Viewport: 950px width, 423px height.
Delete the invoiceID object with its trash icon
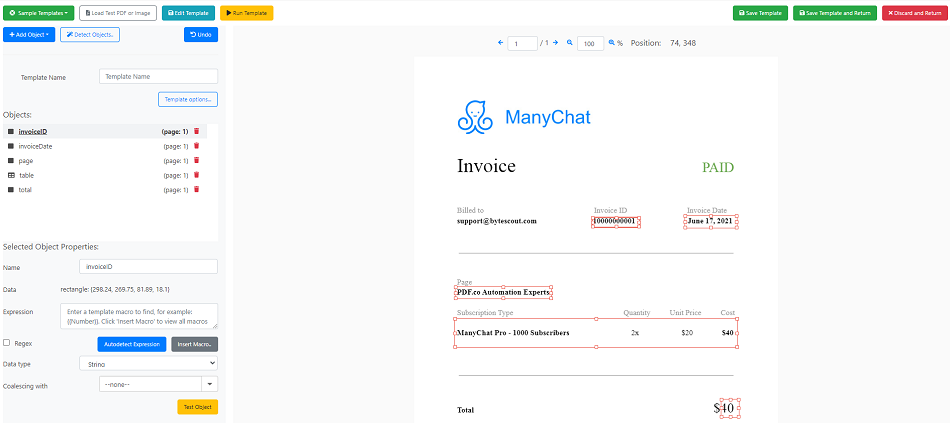click(196, 132)
